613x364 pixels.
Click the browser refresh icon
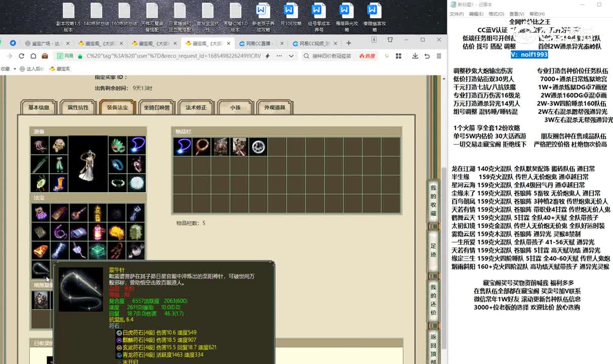(21, 56)
